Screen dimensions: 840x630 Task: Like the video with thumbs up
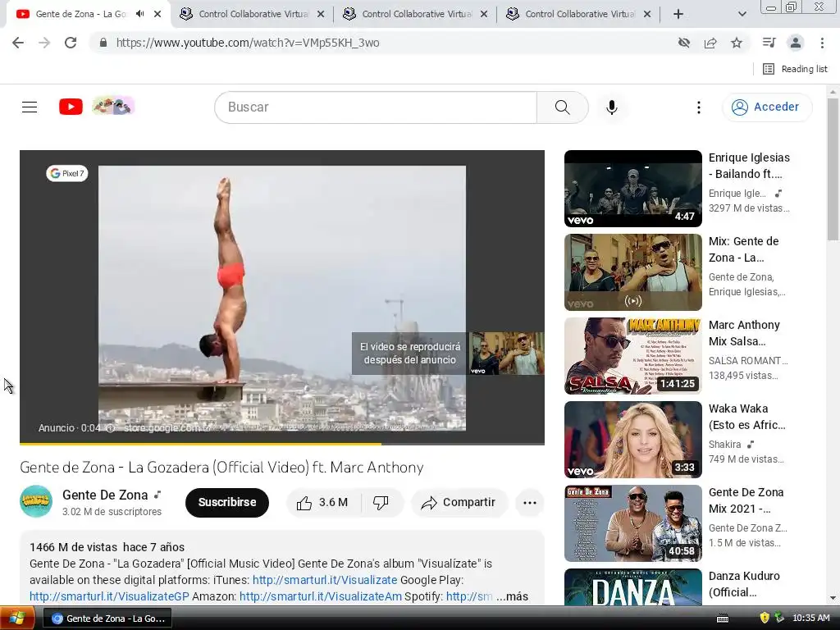point(323,503)
